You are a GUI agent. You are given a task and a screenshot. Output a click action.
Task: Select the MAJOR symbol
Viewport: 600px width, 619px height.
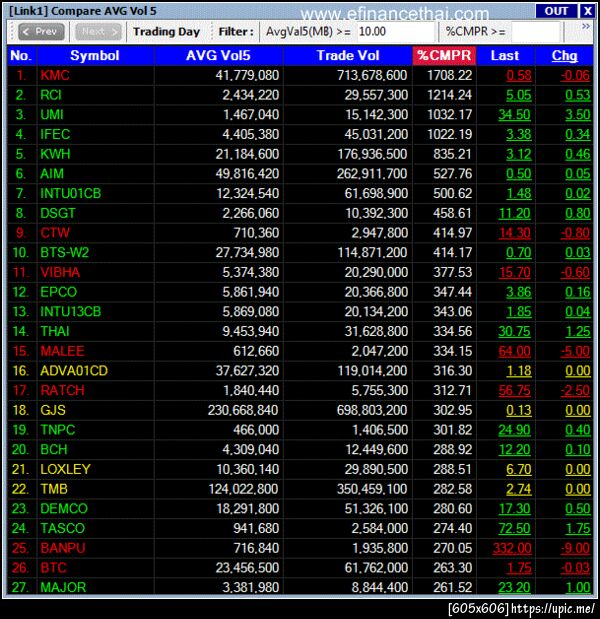coord(63,588)
